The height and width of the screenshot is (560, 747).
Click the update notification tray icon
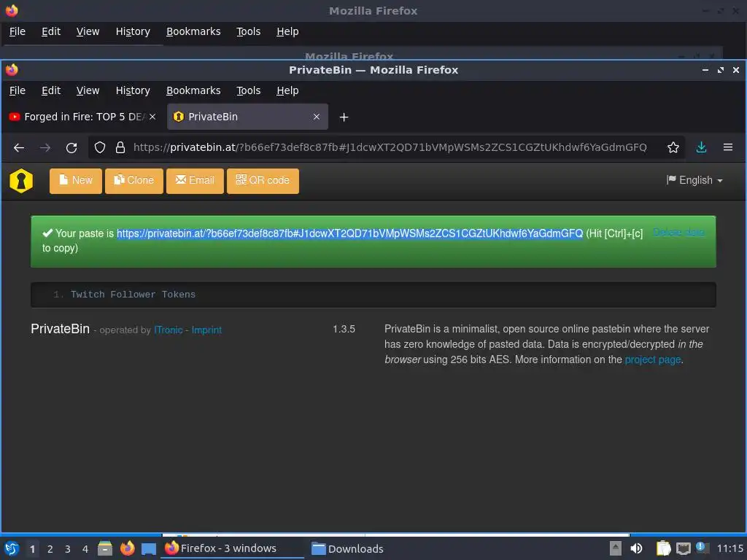702,548
